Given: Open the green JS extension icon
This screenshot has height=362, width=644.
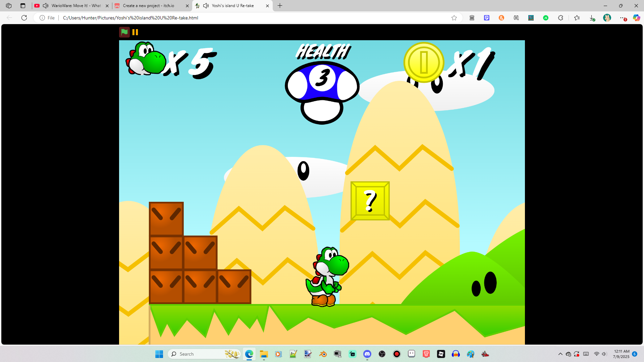Looking at the screenshot, I should (x=546, y=18).
